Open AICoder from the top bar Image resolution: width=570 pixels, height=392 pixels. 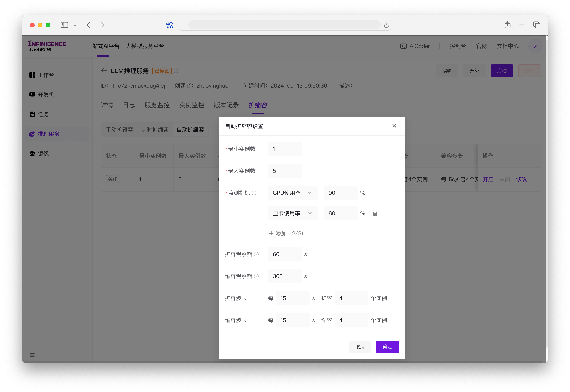click(x=415, y=46)
